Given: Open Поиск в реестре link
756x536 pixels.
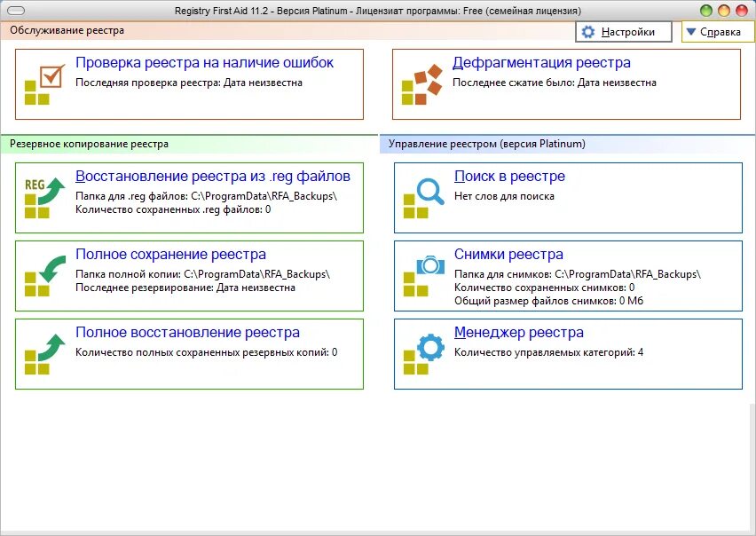Looking at the screenshot, I should point(509,177).
